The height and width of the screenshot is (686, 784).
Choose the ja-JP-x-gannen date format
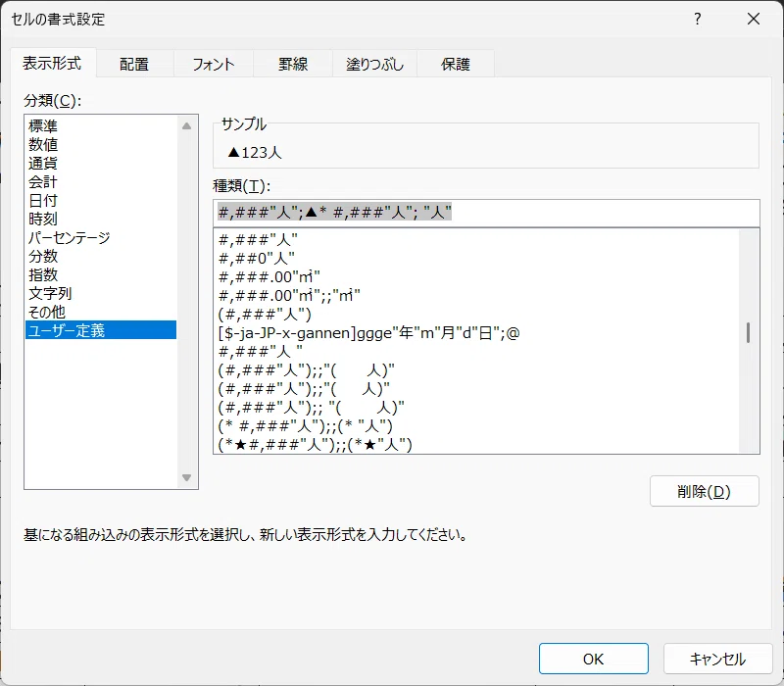(477, 333)
